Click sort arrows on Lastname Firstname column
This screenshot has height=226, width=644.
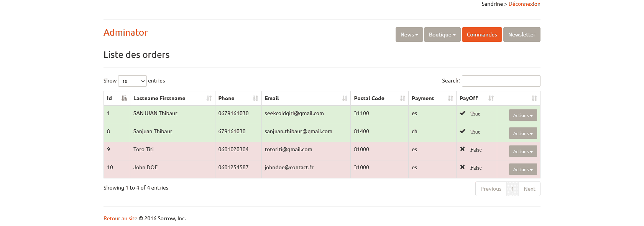point(209,98)
